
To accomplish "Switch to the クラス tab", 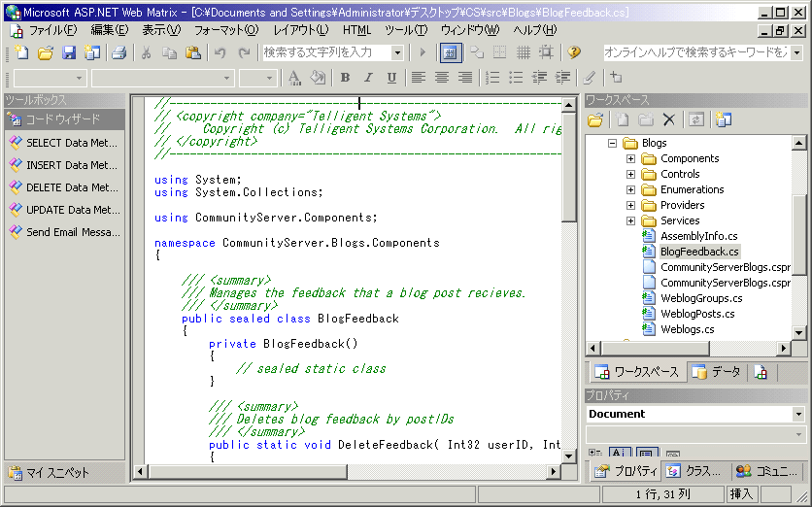I will 694,471.
